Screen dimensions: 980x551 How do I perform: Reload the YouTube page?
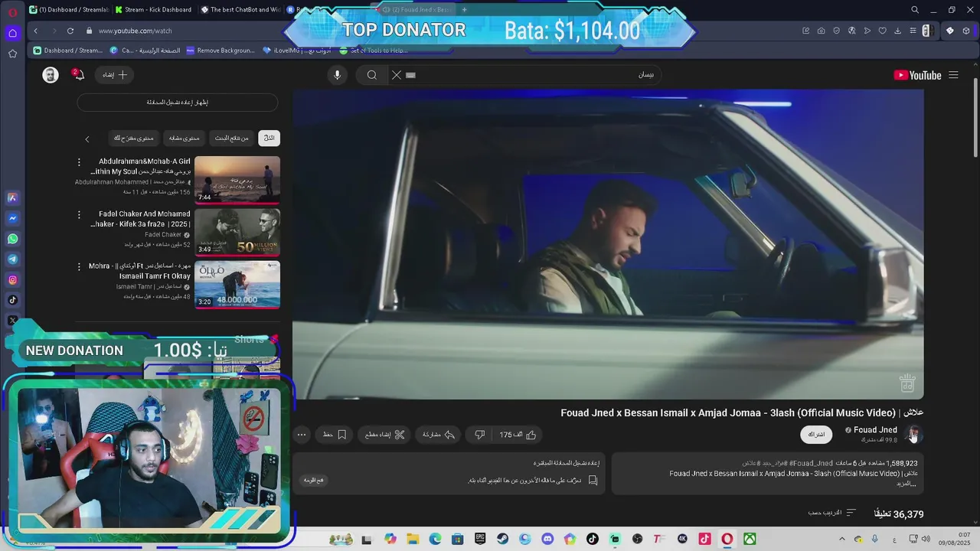coord(70,31)
